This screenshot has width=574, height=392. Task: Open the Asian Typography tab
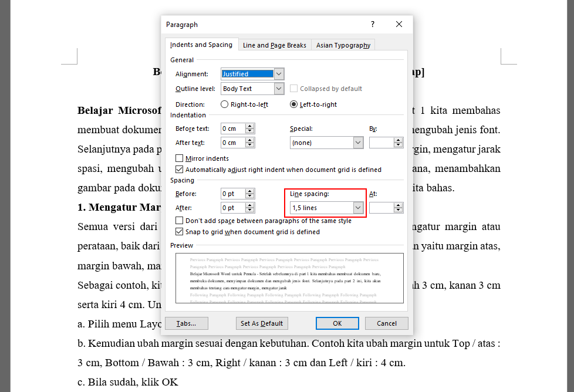[343, 45]
